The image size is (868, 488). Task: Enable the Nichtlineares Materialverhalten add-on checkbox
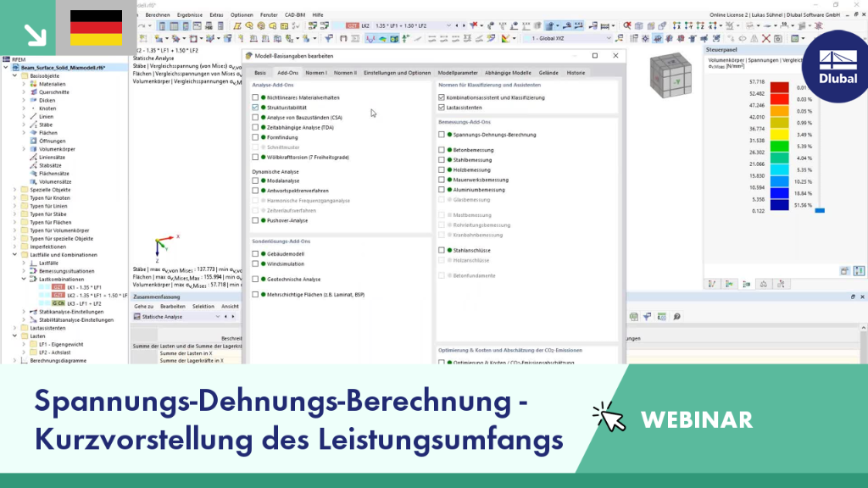tap(255, 97)
